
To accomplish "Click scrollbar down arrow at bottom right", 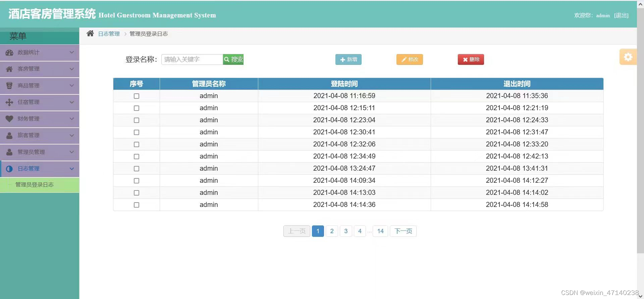I will coord(640,296).
